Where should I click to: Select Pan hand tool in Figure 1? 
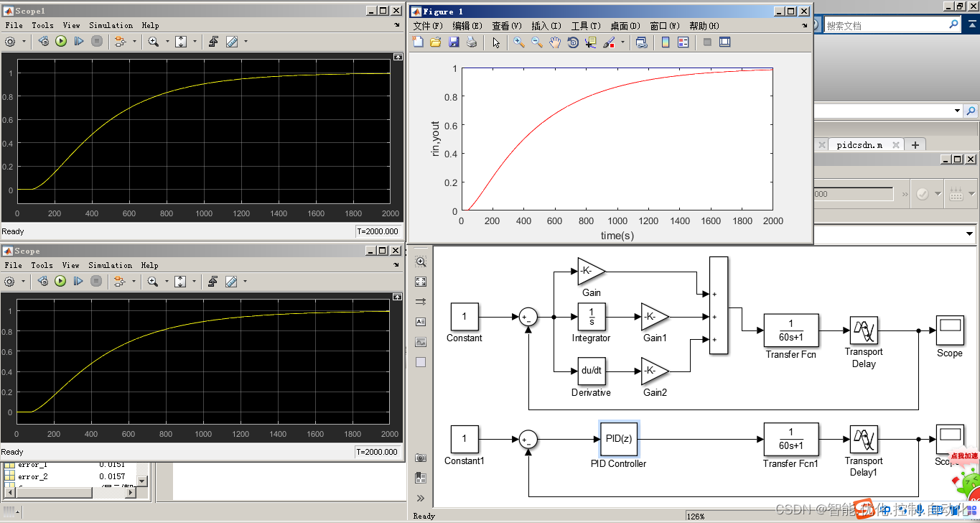[x=555, y=42]
